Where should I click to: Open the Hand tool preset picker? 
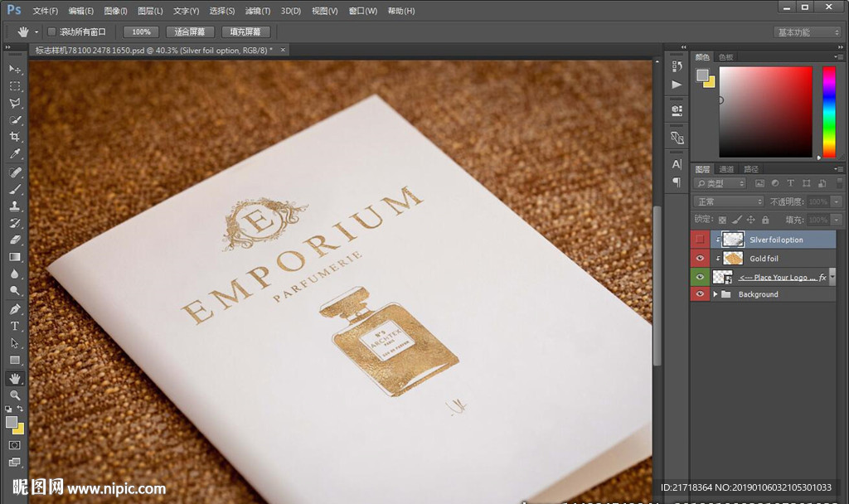point(36,32)
